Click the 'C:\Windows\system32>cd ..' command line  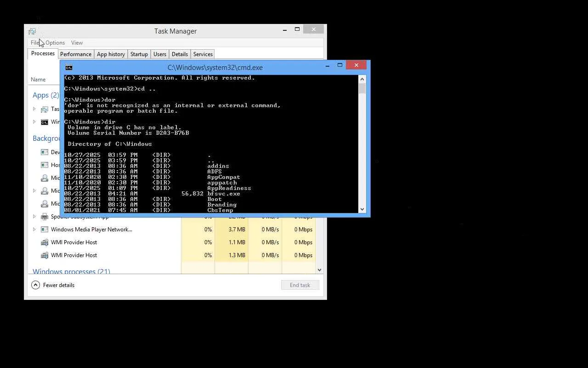point(110,89)
